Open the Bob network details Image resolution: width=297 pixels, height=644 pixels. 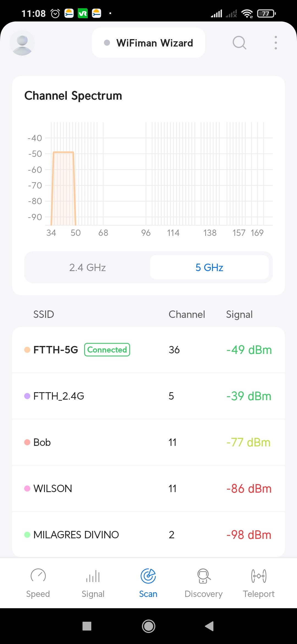pyautogui.click(x=148, y=442)
